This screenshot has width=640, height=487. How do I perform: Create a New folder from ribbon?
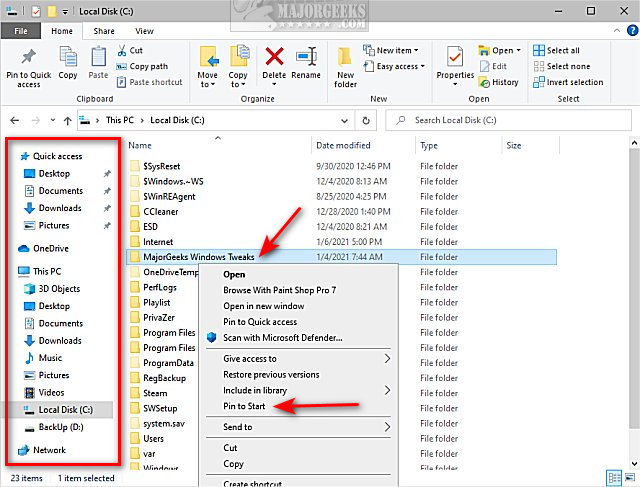[x=345, y=67]
